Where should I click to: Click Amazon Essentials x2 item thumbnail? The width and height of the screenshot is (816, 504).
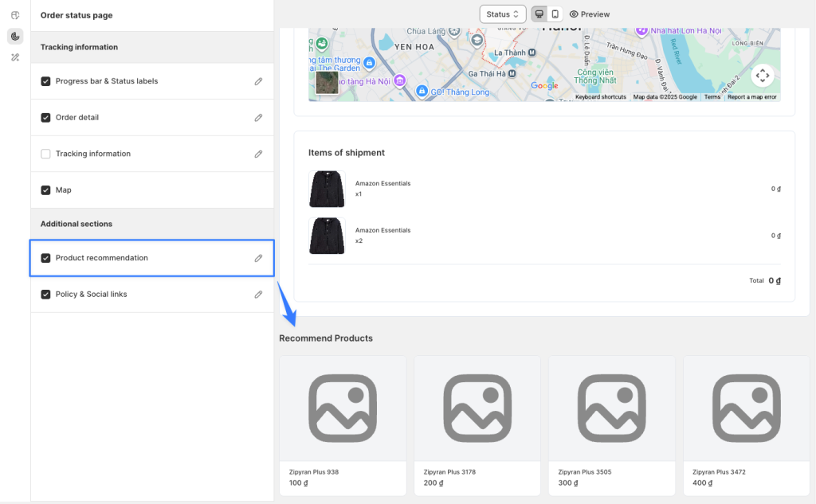pyautogui.click(x=327, y=236)
